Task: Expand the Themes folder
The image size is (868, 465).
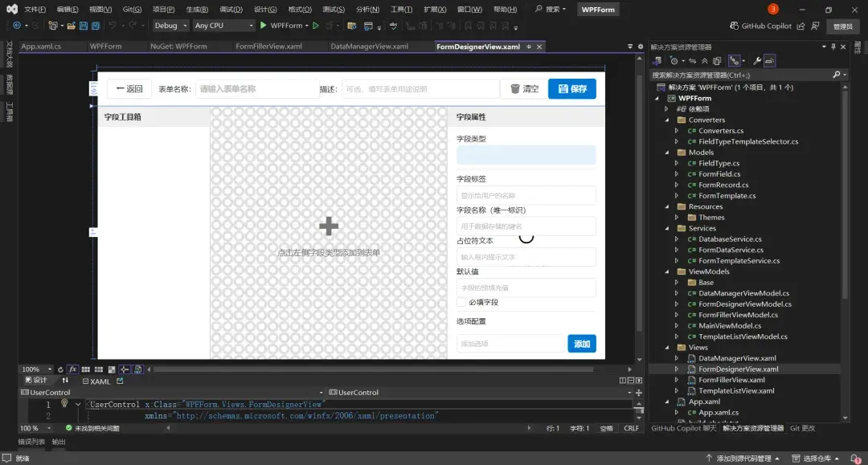Action: point(677,218)
